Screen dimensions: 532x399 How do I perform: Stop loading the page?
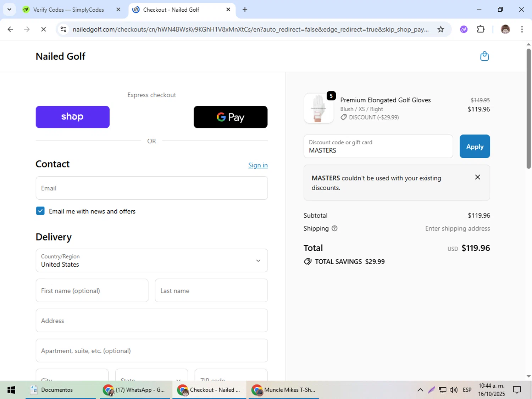[43, 29]
